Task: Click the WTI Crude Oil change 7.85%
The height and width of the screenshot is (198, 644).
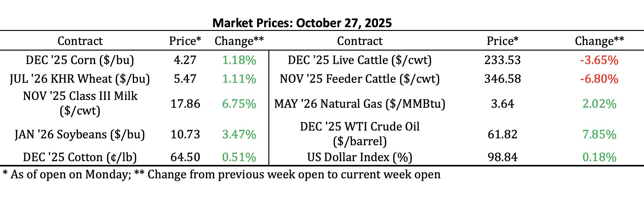Action: point(599,134)
